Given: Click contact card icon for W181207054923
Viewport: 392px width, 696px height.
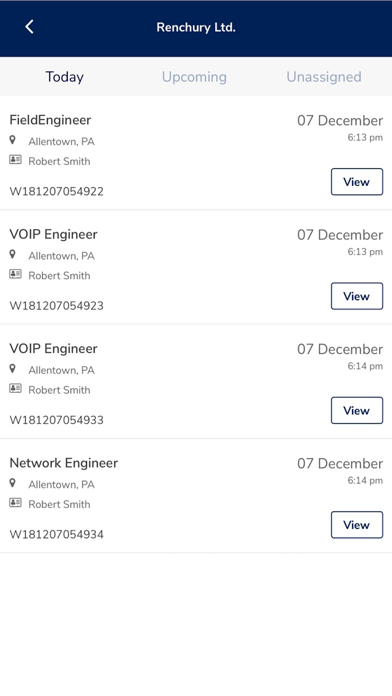Looking at the screenshot, I should pyautogui.click(x=16, y=274).
